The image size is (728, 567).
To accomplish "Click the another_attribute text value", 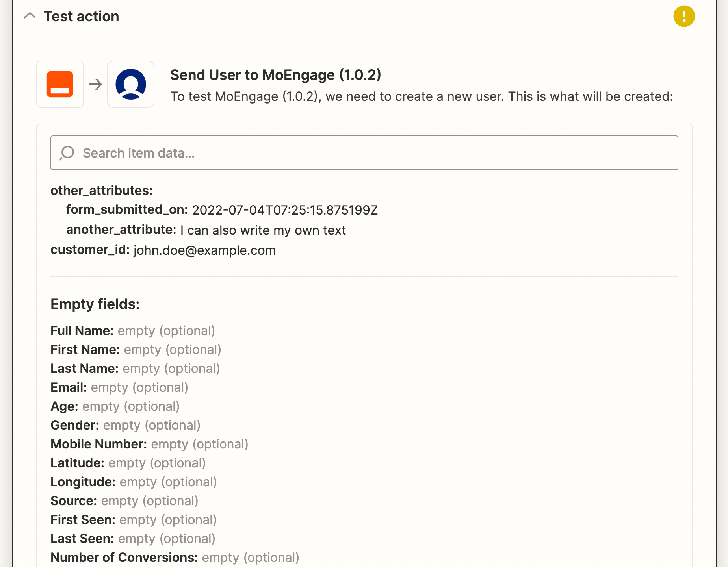I will (x=263, y=230).
